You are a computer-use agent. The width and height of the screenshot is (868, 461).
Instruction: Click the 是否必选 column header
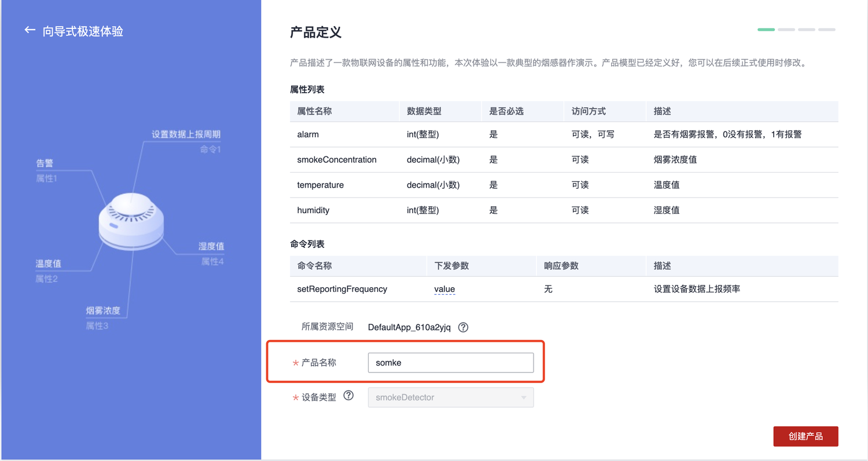tap(506, 111)
